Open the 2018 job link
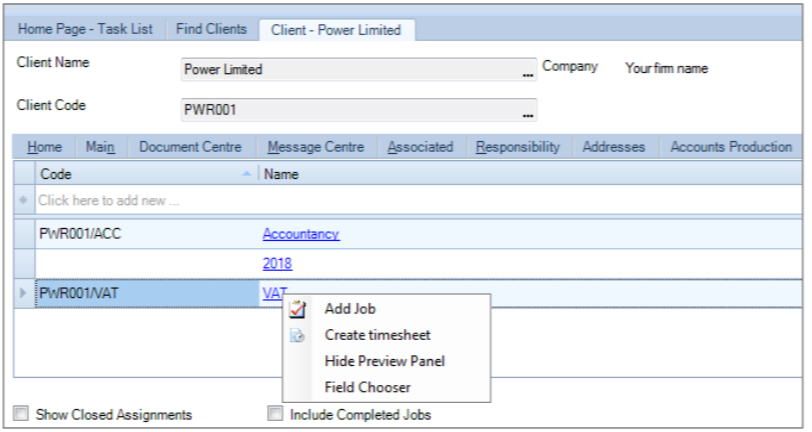 [277, 264]
